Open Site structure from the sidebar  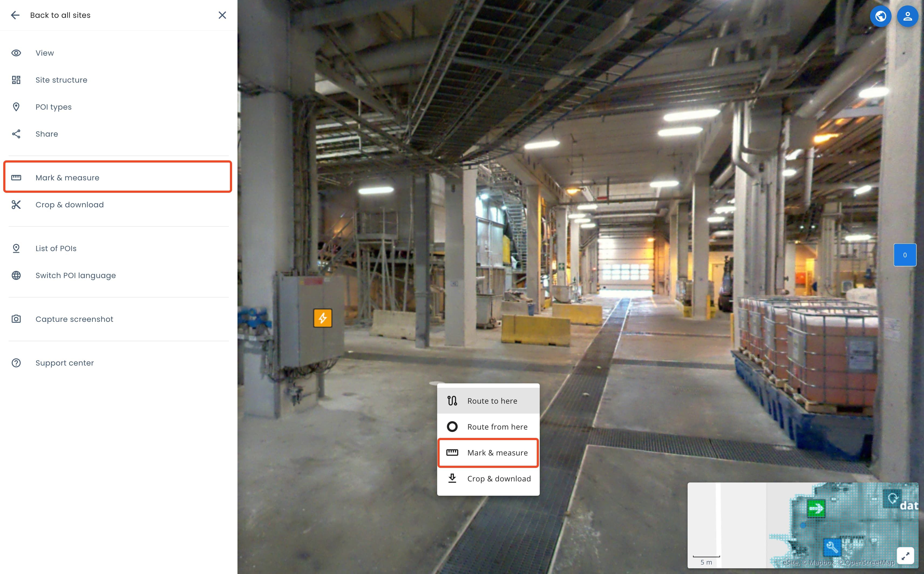(x=62, y=80)
